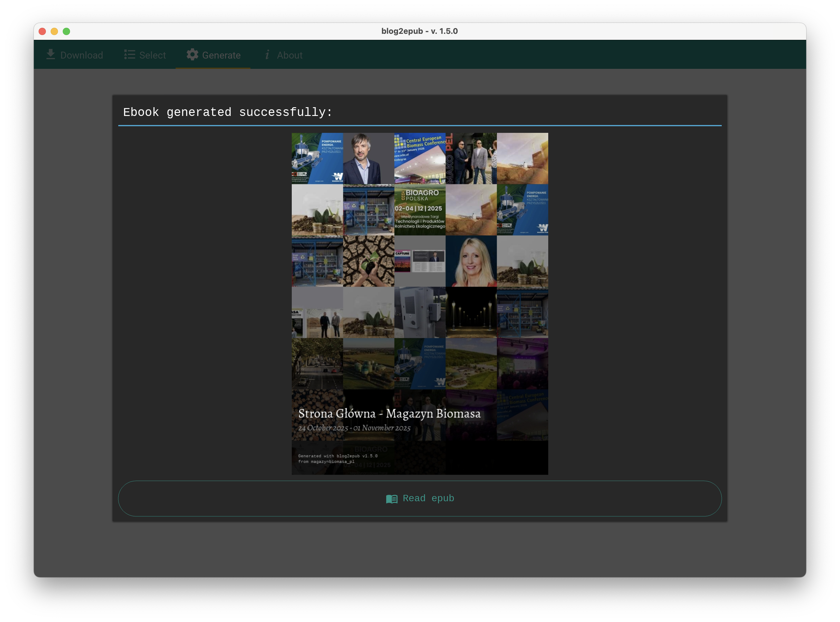Click the night street lamps tile
The width and height of the screenshot is (840, 622).
pyautogui.click(x=471, y=313)
